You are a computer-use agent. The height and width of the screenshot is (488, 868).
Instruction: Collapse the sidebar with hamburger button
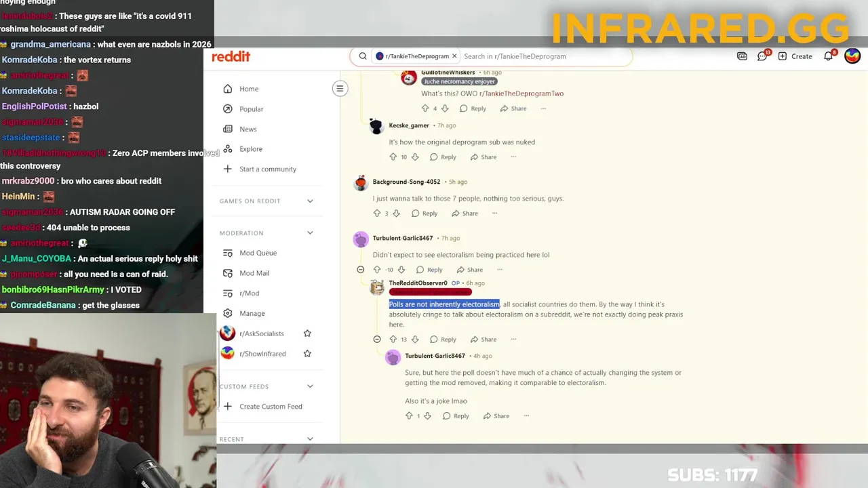pyautogui.click(x=340, y=88)
